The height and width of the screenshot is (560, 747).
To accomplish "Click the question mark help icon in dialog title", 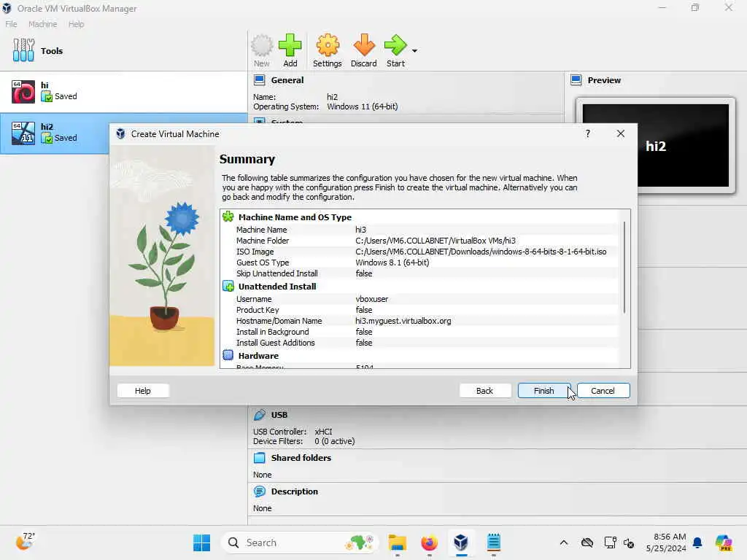I will tap(588, 134).
